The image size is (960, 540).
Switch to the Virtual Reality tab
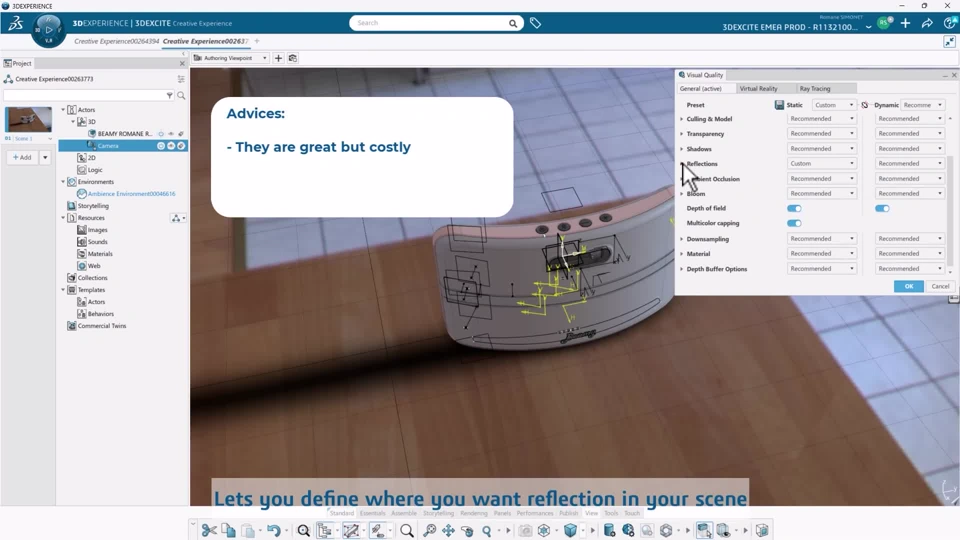(x=758, y=89)
